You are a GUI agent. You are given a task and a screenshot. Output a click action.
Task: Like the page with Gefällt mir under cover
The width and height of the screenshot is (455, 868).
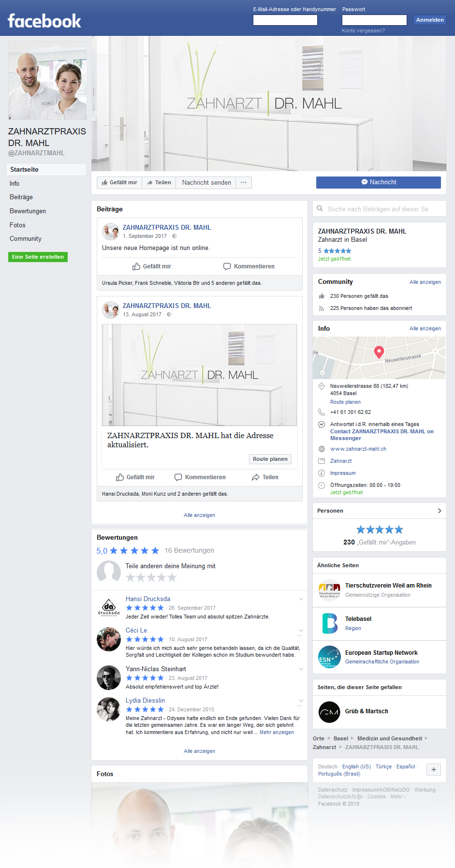point(119,183)
